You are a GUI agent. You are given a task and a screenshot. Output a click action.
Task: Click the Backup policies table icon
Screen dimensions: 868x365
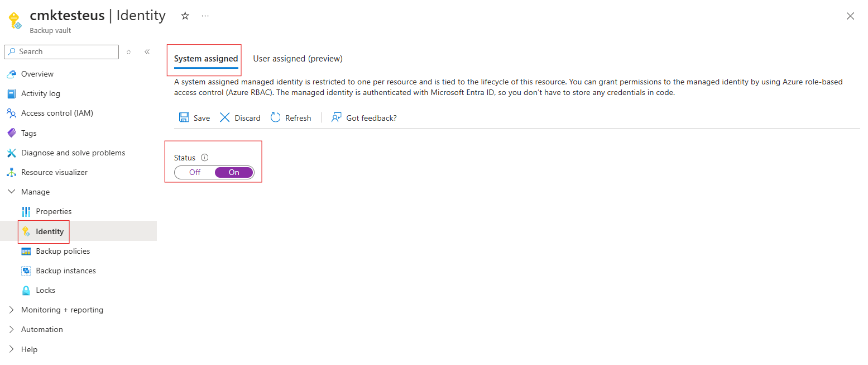tap(26, 251)
